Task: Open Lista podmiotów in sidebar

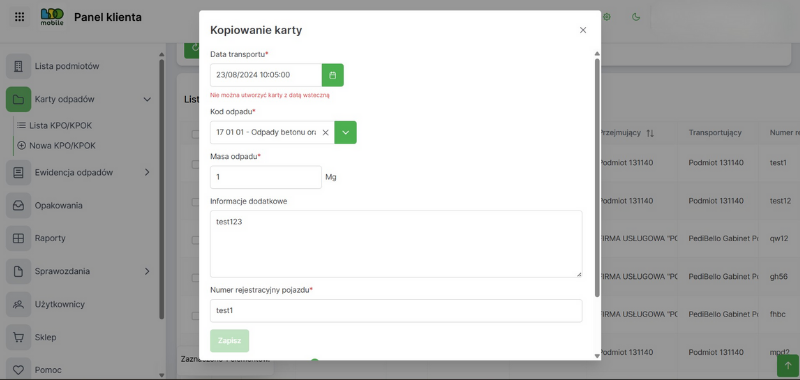Action: (x=67, y=66)
